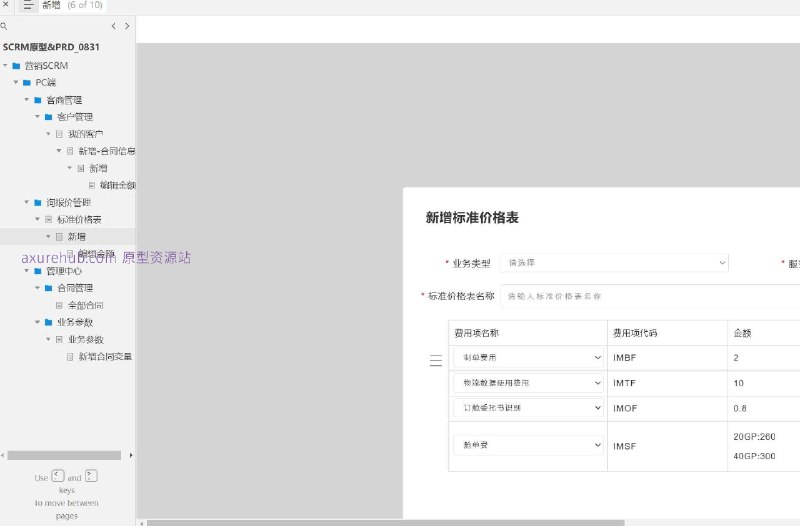The image size is (800, 526).
Task: Select highlighted 新增 page under 标准价格表
Action: 77,237
